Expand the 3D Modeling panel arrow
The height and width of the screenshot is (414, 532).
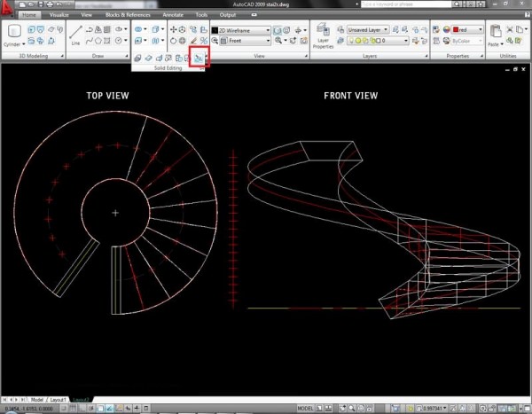point(62,56)
